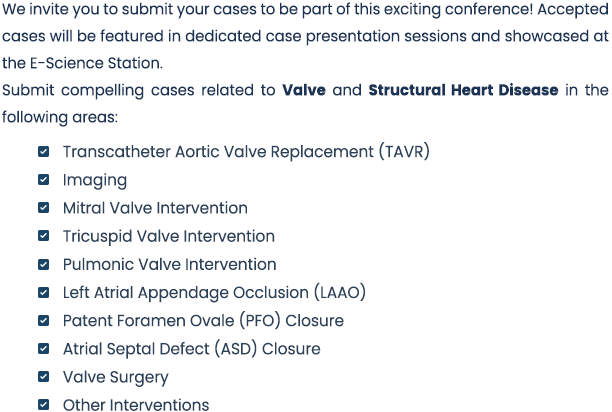
Task: Click the checkbox next to Transcatheter Aortic Valve Replacement
Action: point(43,151)
